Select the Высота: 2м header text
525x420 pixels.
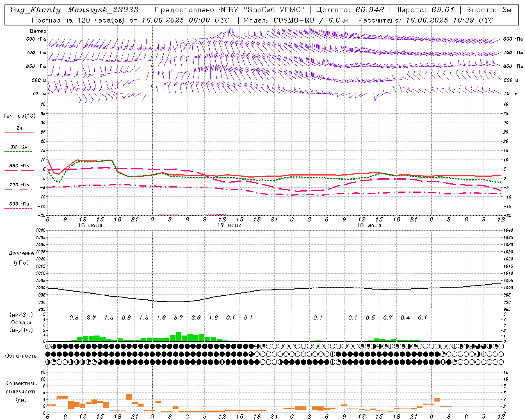click(x=488, y=10)
